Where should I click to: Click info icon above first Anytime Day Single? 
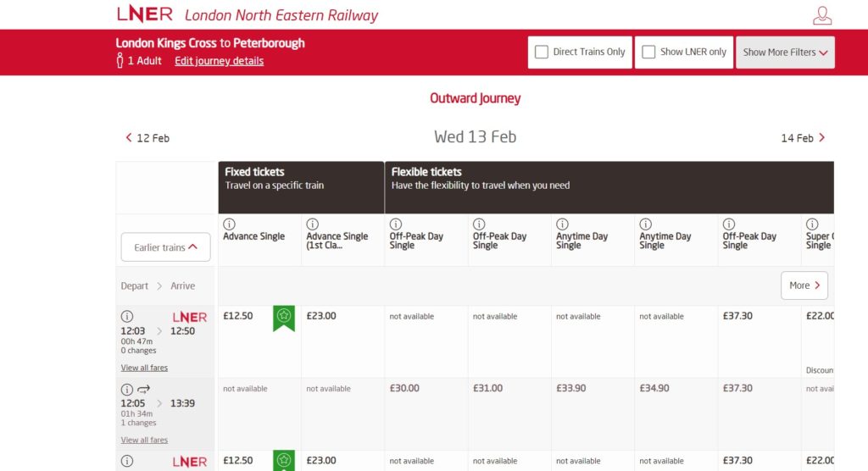tap(562, 224)
